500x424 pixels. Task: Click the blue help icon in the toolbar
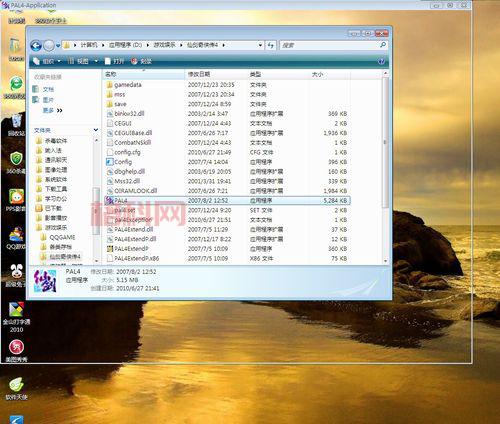pyautogui.click(x=382, y=61)
